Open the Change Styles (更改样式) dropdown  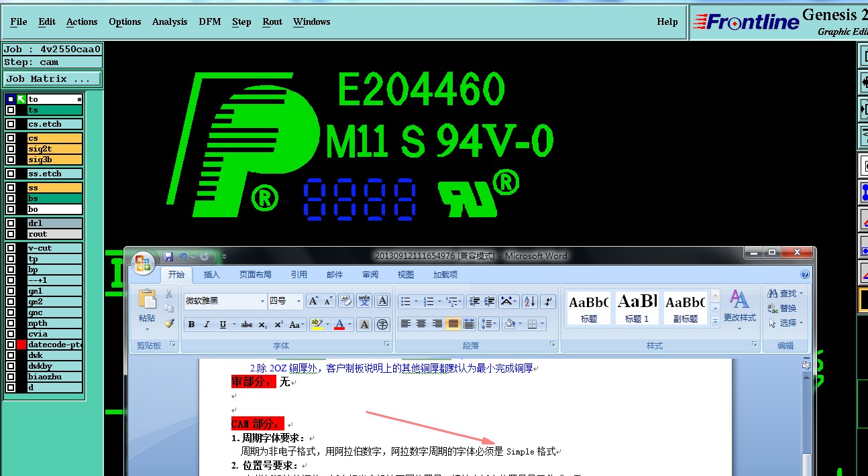pyautogui.click(x=739, y=309)
